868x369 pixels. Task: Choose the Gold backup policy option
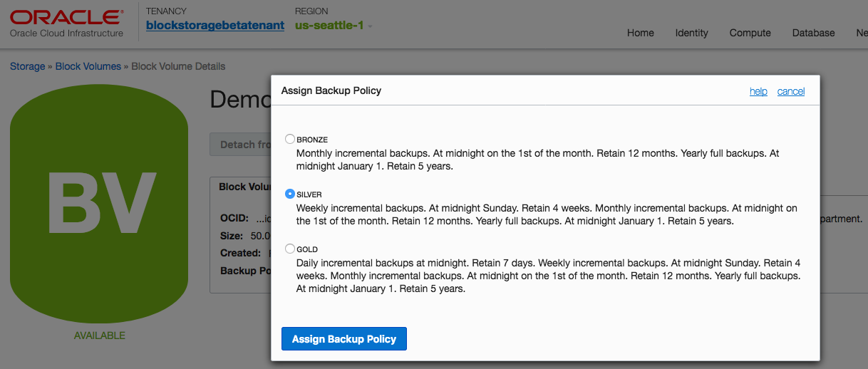pos(290,249)
